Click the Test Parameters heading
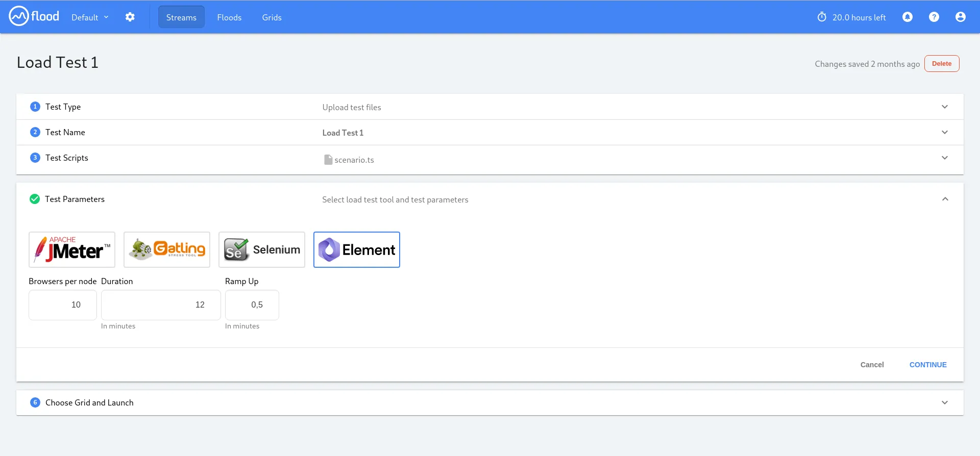Image resolution: width=980 pixels, height=456 pixels. tap(75, 199)
